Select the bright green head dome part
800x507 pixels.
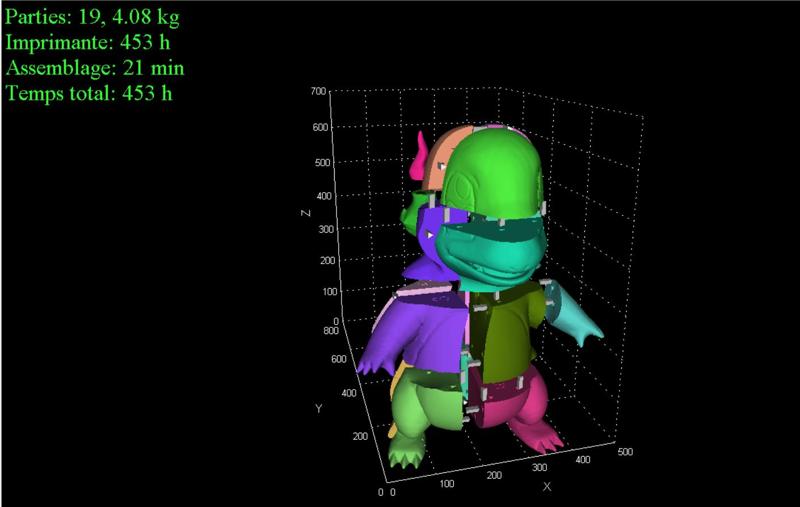(x=492, y=173)
